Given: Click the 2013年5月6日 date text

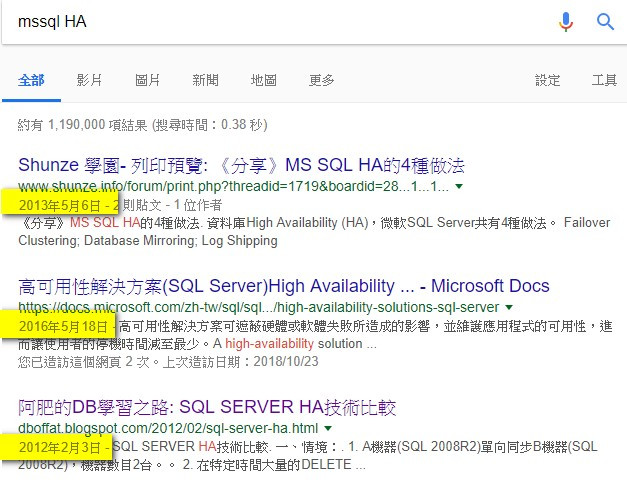Looking at the screenshot, I should [x=59, y=206].
